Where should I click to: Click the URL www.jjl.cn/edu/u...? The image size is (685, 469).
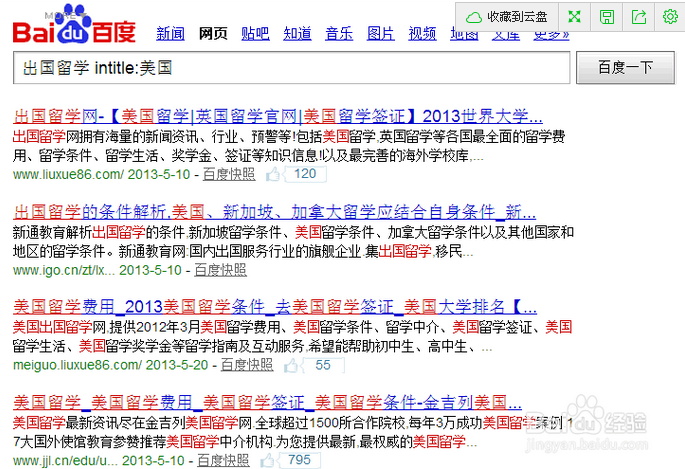[x=65, y=461]
